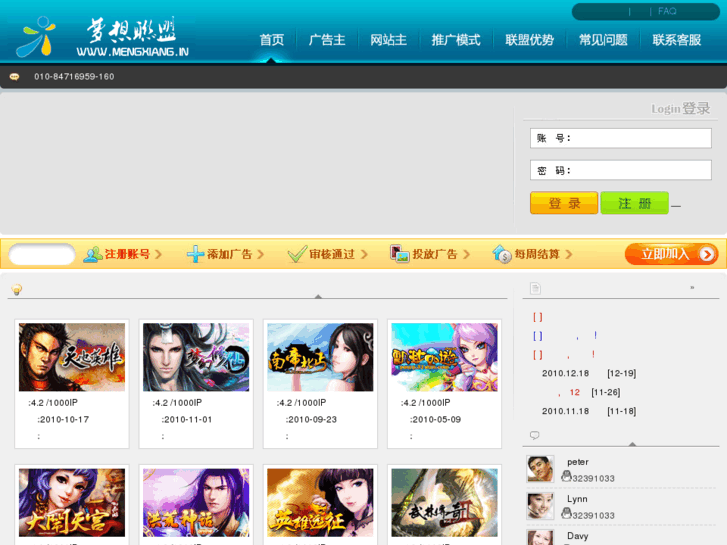
Task: Open the 大闹天宫 game thumbnail
Action: (72, 503)
